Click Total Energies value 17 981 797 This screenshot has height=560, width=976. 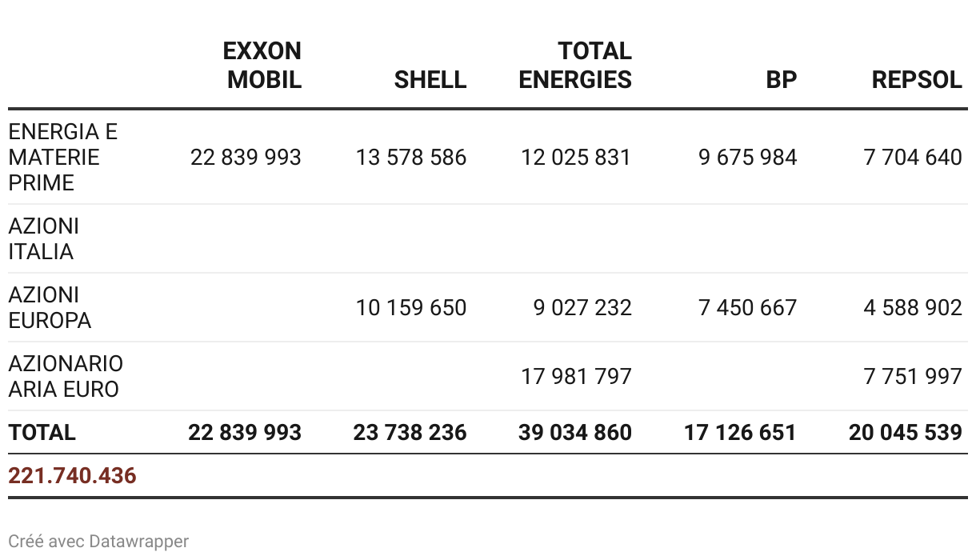(x=576, y=376)
